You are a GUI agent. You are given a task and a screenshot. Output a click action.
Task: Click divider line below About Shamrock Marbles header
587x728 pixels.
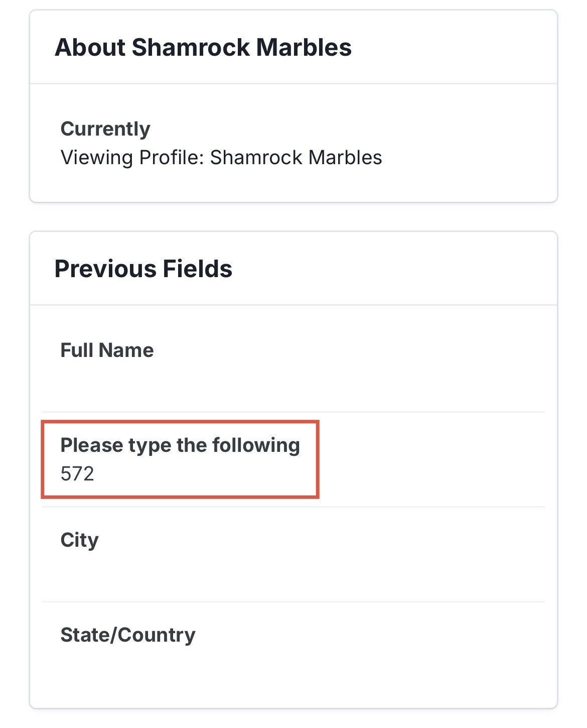point(293,84)
